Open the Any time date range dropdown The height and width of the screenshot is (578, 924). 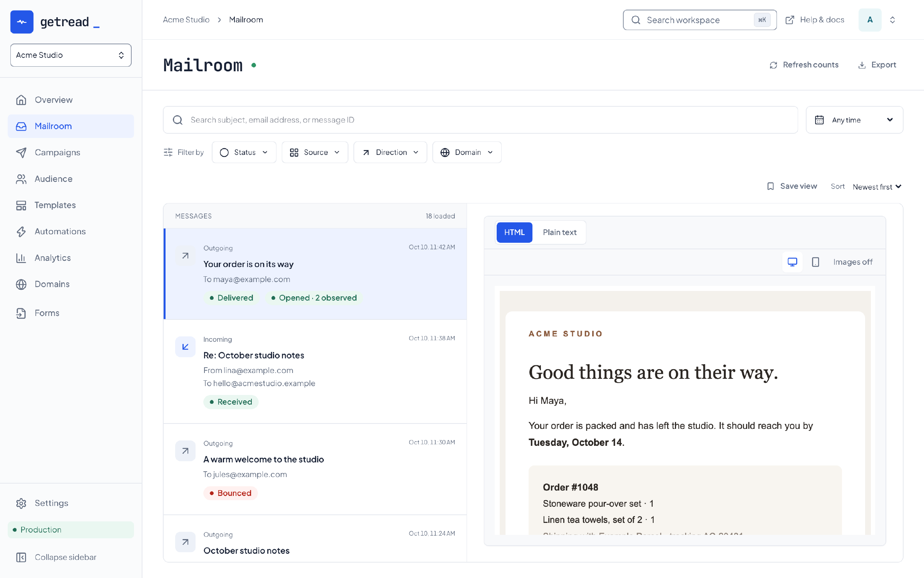coord(855,120)
